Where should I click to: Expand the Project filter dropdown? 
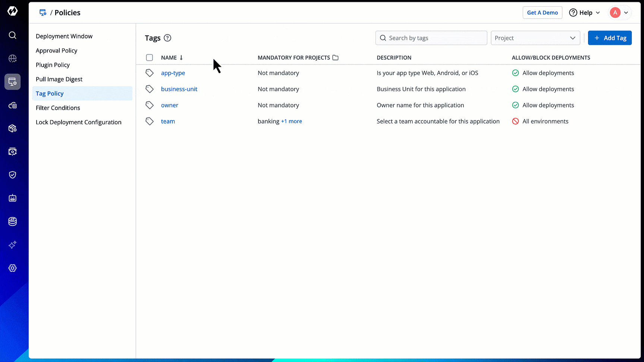535,38
